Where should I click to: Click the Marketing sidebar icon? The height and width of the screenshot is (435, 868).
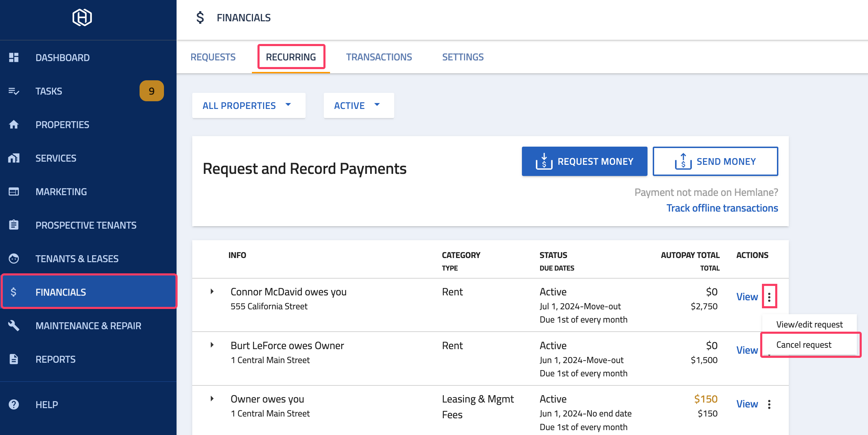tap(14, 191)
